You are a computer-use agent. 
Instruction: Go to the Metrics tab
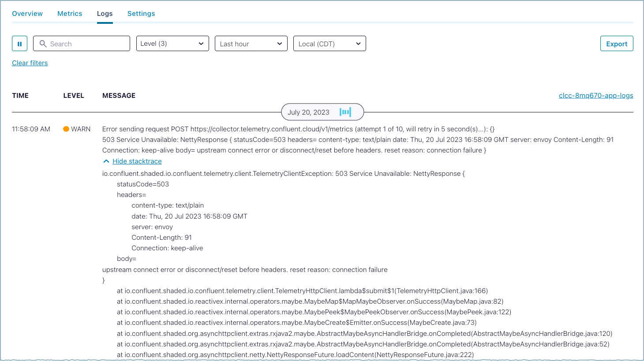coord(70,14)
